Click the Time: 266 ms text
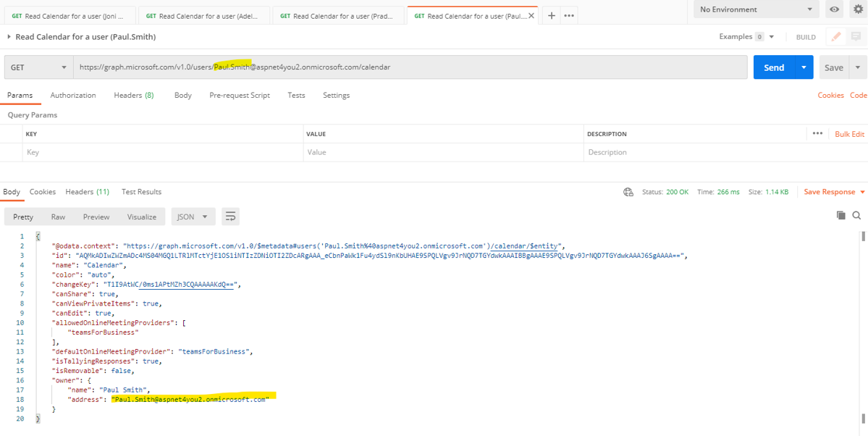This screenshot has height=436, width=868. (x=719, y=192)
